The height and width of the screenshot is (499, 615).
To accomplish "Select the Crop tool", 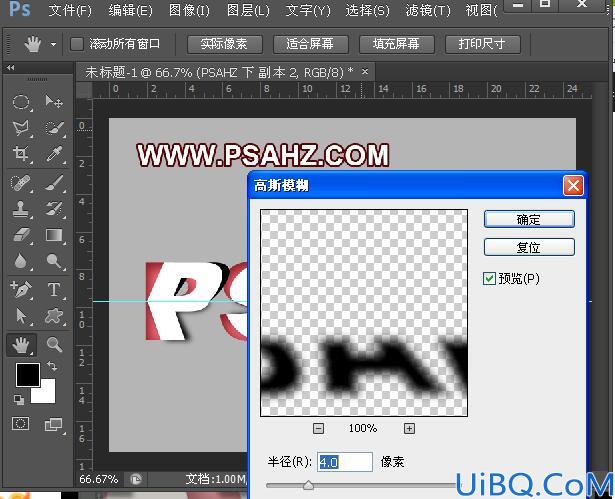I will 21,154.
